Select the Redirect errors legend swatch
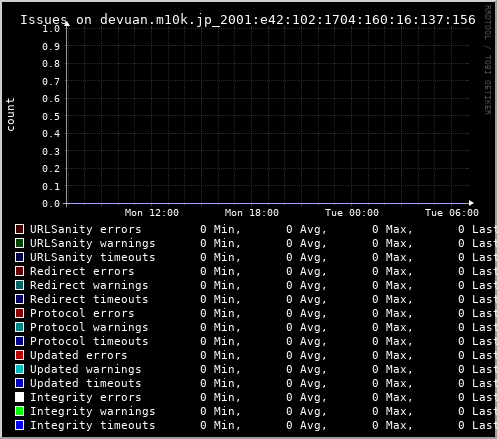 (x=20, y=271)
